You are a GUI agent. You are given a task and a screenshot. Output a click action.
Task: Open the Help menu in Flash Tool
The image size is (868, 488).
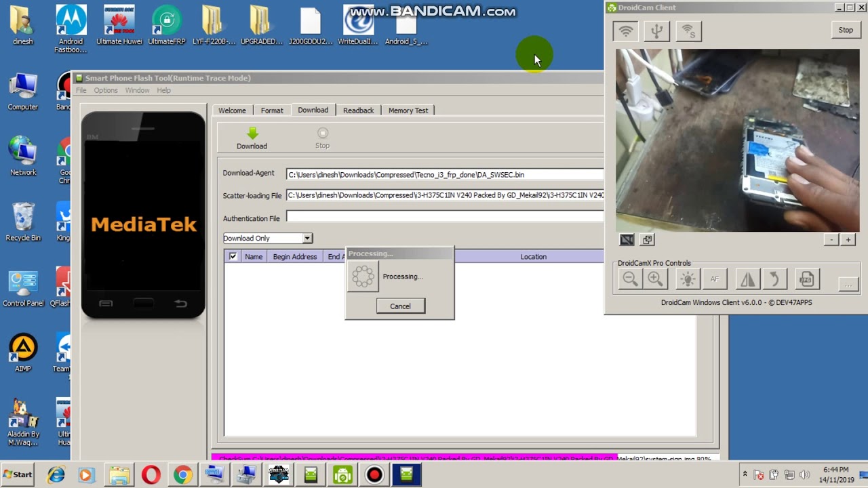click(x=164, y=90)
